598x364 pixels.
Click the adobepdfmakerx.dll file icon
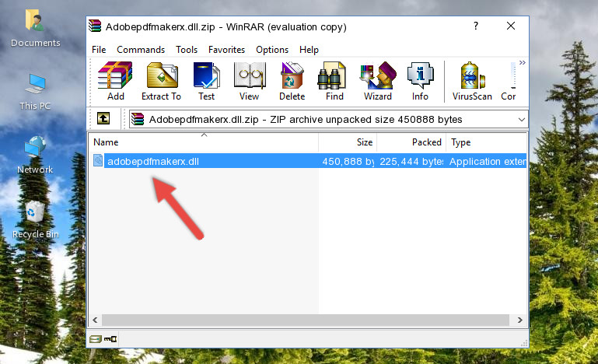point(98,161)
